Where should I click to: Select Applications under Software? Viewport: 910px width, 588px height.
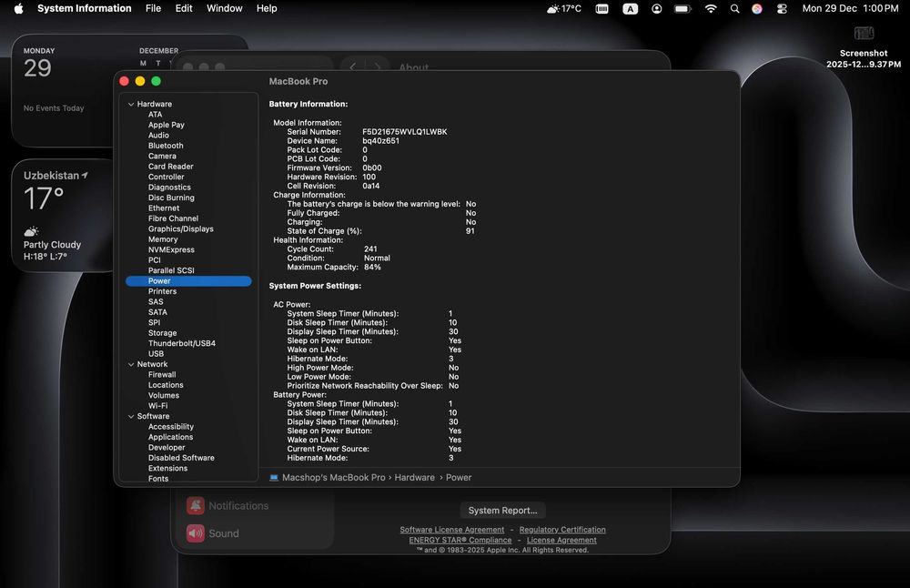[x=170, y=437]
